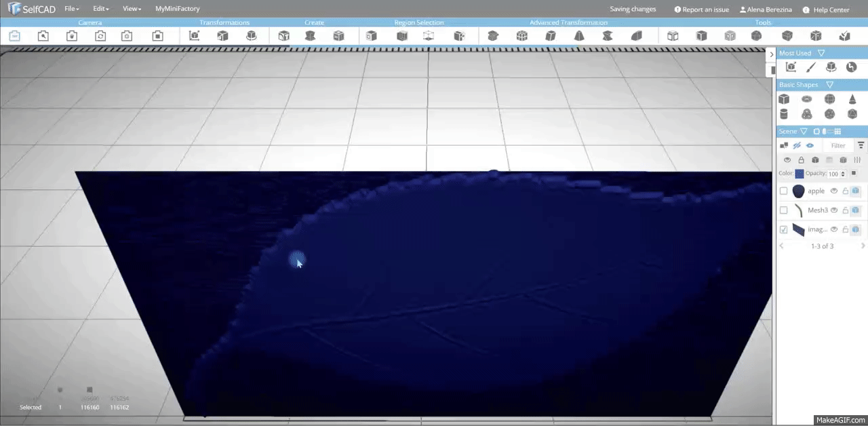The image size is (868, 426).
Task: Lock the apple object
Action: (845, 191)
